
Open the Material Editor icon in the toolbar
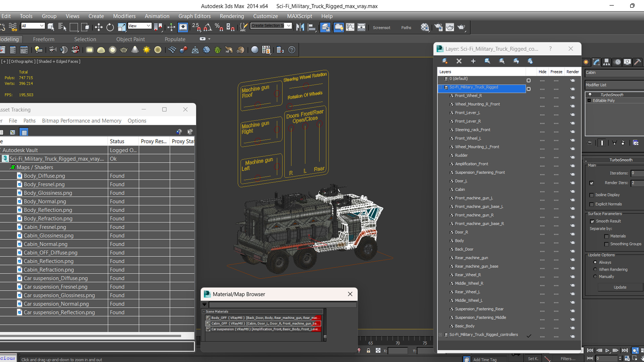pos(425,27)
